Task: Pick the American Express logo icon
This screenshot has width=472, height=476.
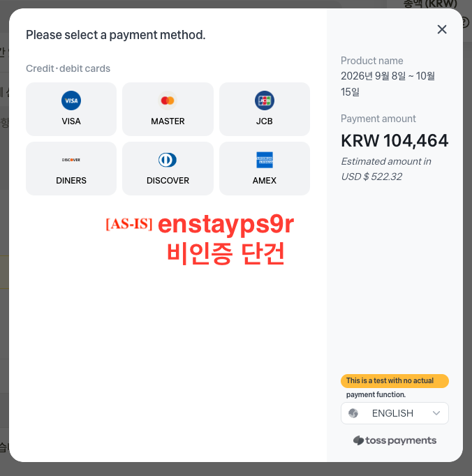Action: point(265,160)
